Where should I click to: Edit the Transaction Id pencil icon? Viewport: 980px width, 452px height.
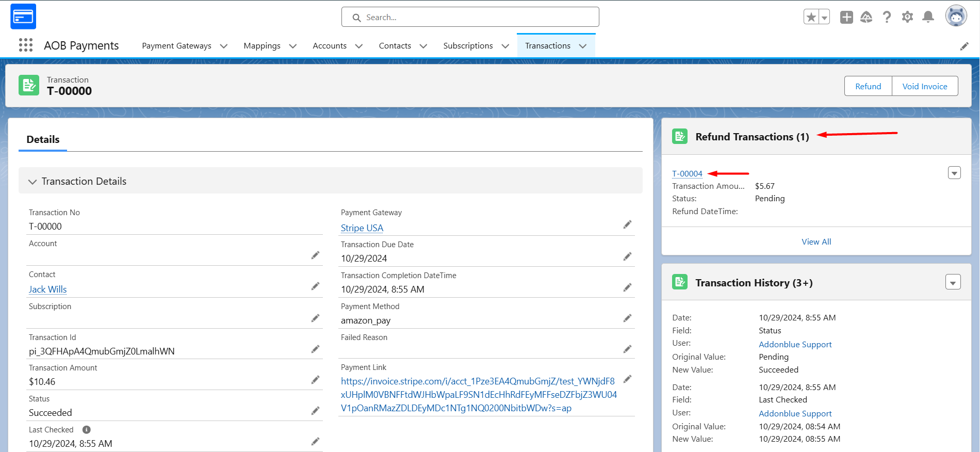click(x=315, y=349)
